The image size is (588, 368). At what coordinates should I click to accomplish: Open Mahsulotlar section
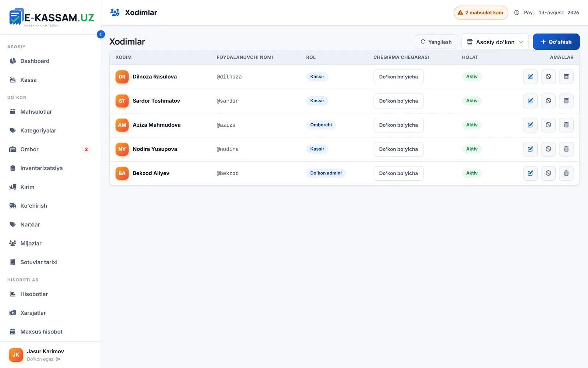pyautogui.click(x=50, y=112)
